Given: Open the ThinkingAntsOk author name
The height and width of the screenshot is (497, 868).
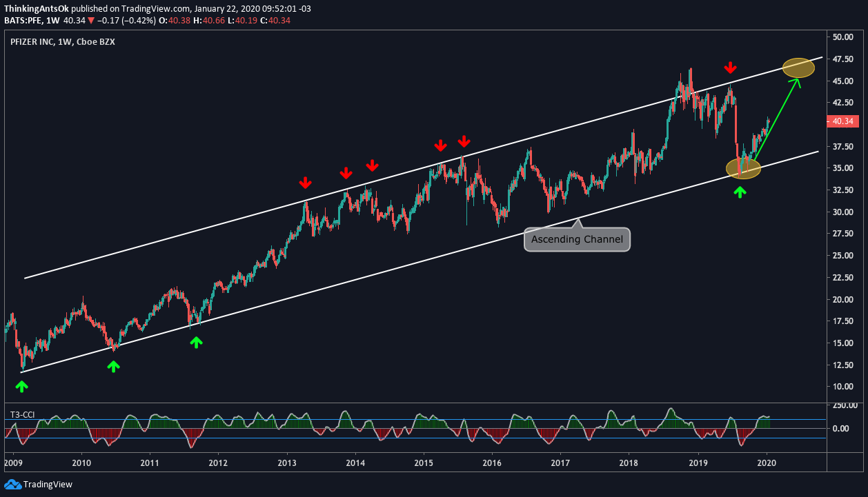Looking at the screenshot, I should (36, 8).
